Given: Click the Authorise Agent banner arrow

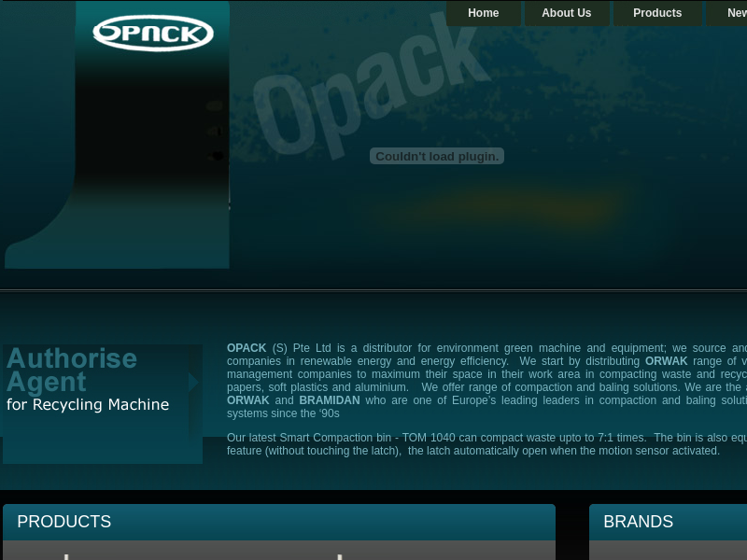Looking at the screenshot, I should (193, 382).
